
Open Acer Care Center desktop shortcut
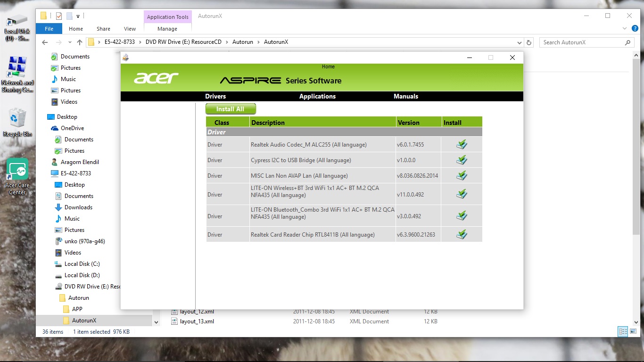pyautogui.click(x=17, y=177)
